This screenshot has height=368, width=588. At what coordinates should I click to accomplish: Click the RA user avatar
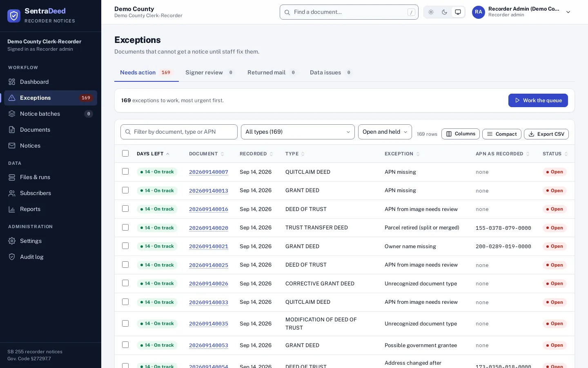pyautogui.click(x=479, y=12)
